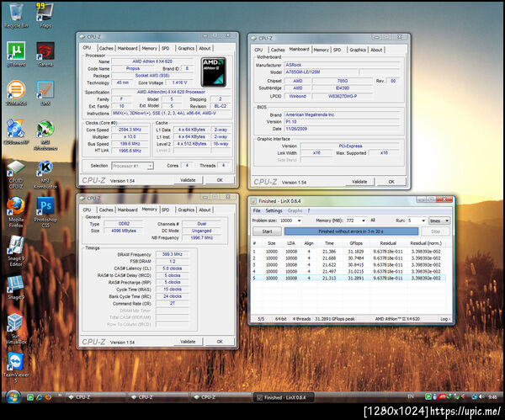Image resolution: width=505 pixels, height=420 pixels.
Task: Click Validate in the top-left CPU-Z window
Action: pos(188,180)
